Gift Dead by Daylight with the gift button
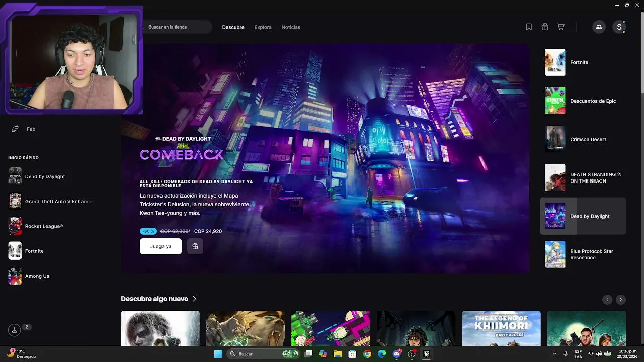This screenshot has width=644, height=362. pos(195,246)
